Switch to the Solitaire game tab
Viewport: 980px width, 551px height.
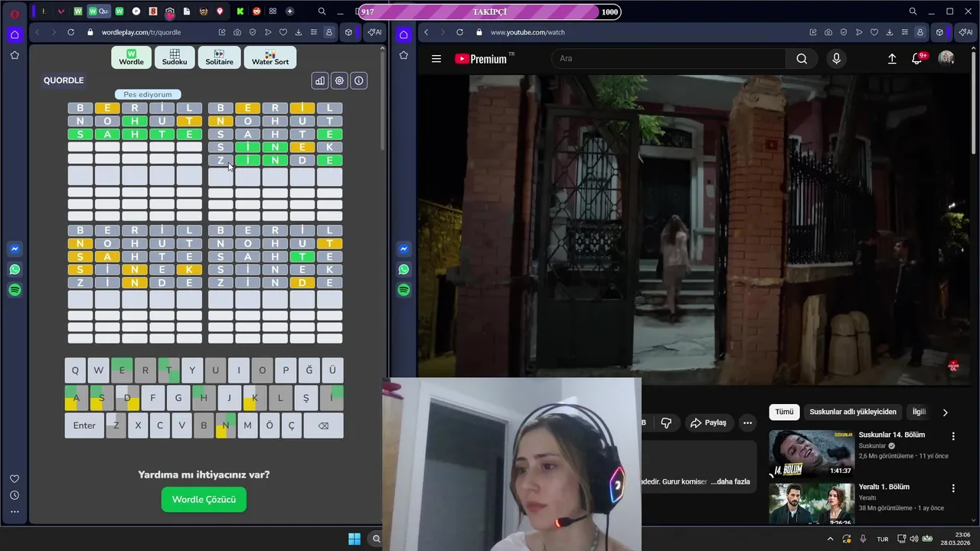pyautogui.click(x=219, y=57)
